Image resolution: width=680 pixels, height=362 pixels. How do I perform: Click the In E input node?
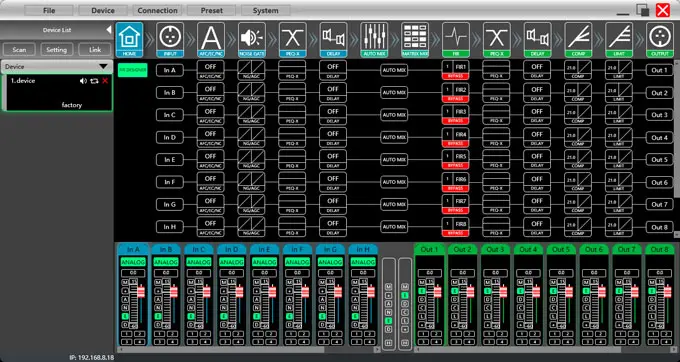pos(170,160)
